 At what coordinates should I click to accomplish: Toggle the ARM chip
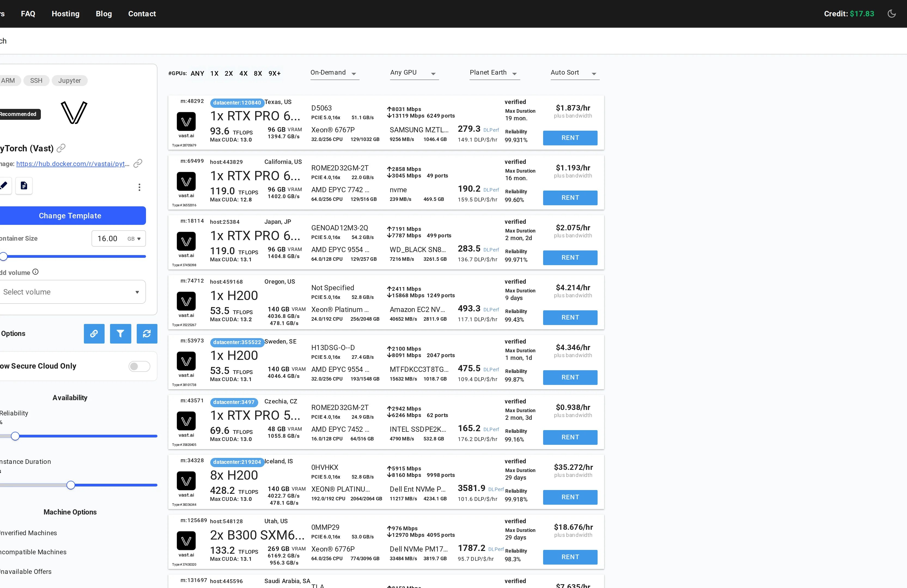click(9, 80)
